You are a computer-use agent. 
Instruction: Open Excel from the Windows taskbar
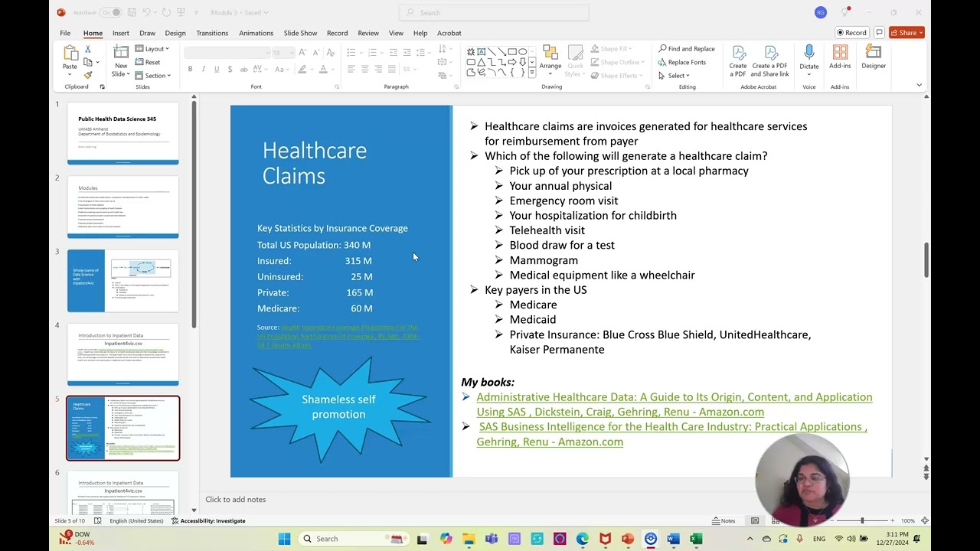(x=695, y=539)
